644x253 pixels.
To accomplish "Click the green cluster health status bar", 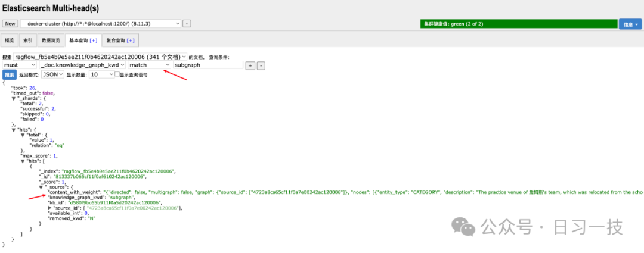I will [519, 24].
